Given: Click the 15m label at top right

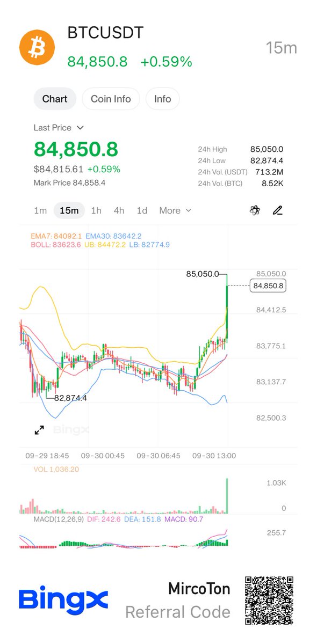Looking at the screenshot, I should coord(282,47).
